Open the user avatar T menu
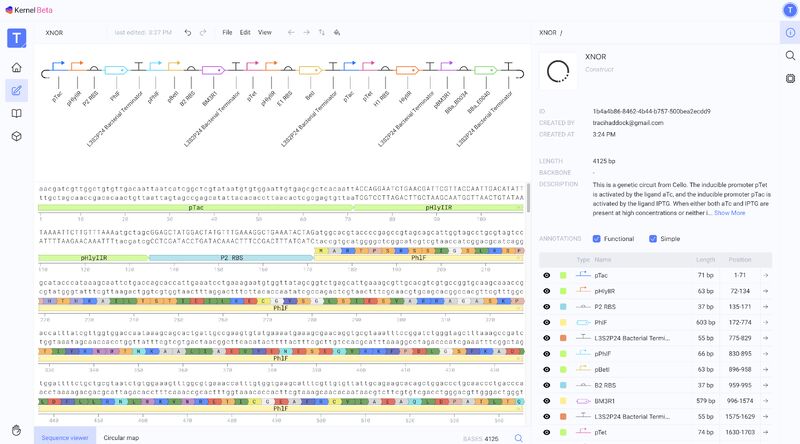The height and width of the screenshot is (444, 800). point(790,10)
